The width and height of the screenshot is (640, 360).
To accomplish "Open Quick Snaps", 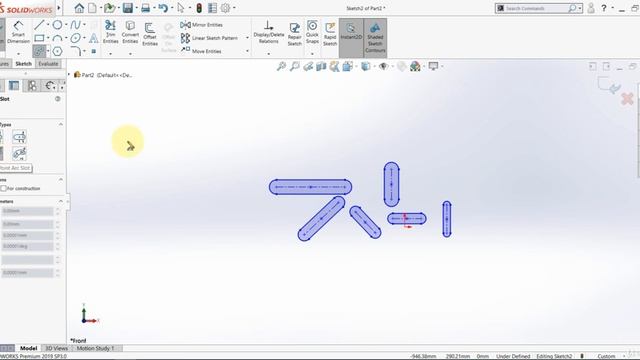I will pos(312,32).
